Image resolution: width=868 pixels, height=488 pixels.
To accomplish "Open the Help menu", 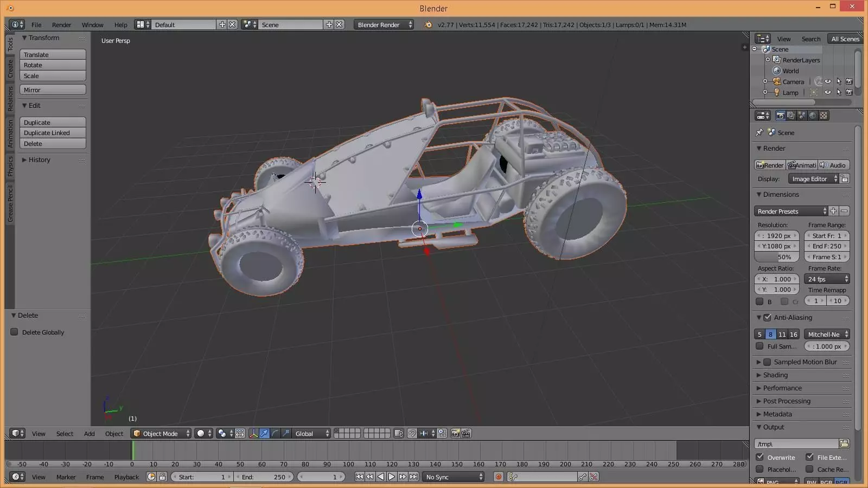I will tap(120, 24).
